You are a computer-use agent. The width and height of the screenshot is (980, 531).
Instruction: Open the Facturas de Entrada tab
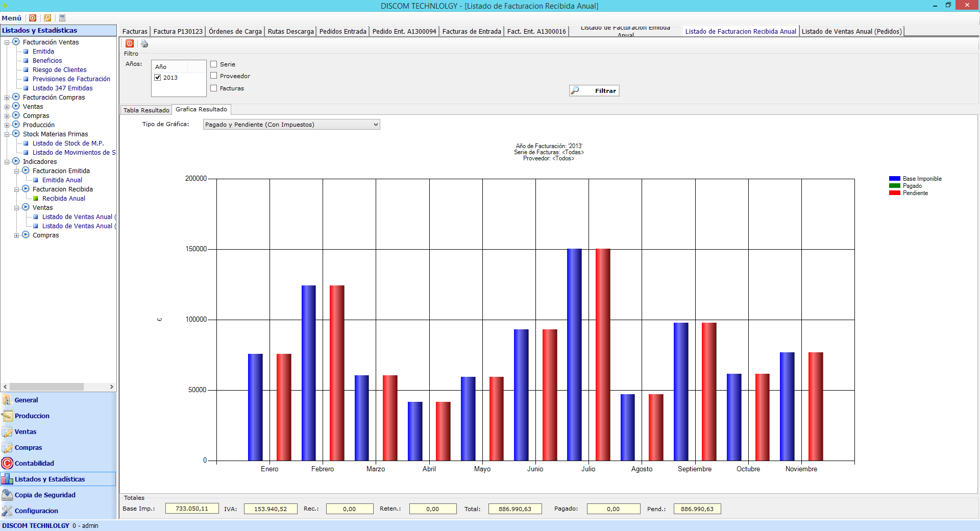pos(471,32)
